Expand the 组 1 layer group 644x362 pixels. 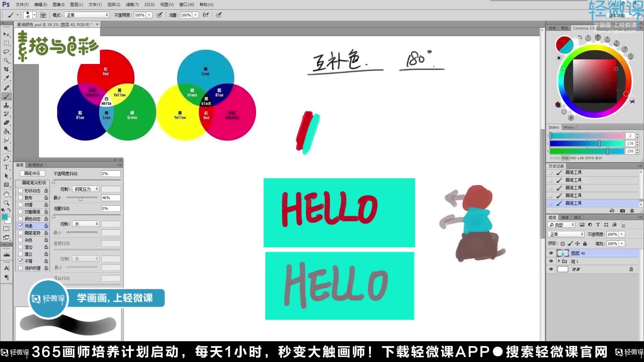(x=559, y=261)
